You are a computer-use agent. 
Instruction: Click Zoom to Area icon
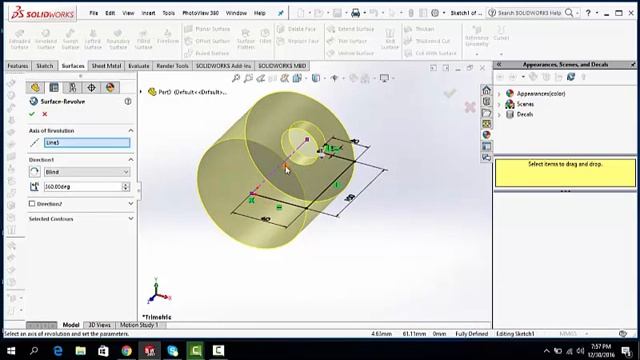pos(248,78)
